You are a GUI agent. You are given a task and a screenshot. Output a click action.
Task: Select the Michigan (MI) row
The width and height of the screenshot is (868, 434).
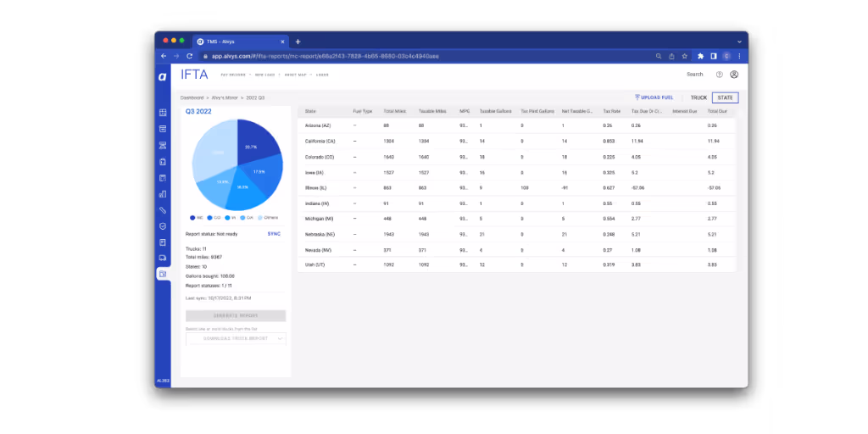click(x=516, y=219)
